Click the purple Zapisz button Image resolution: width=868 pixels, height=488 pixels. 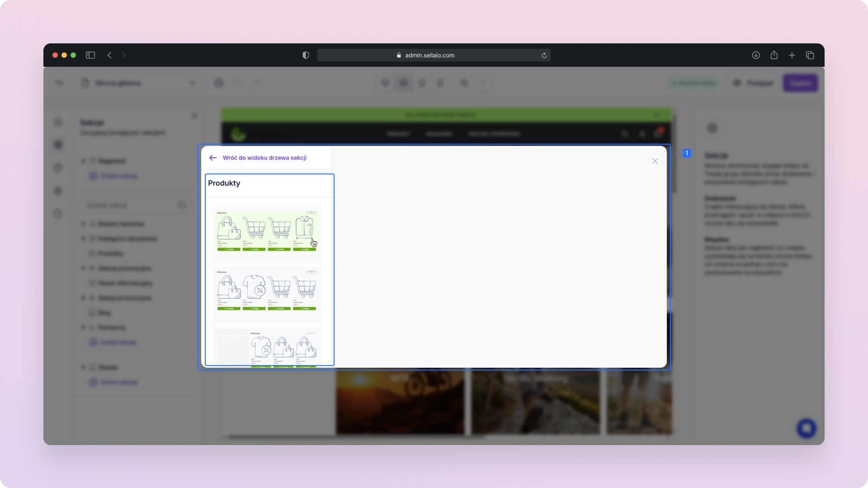pyautogui.click(x=800, y=83)
